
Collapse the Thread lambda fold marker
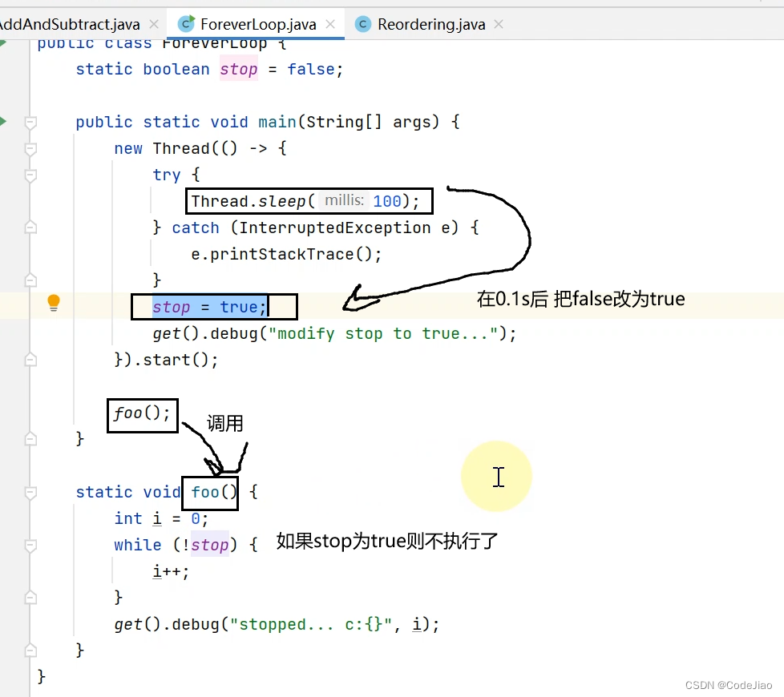point(30,147)
